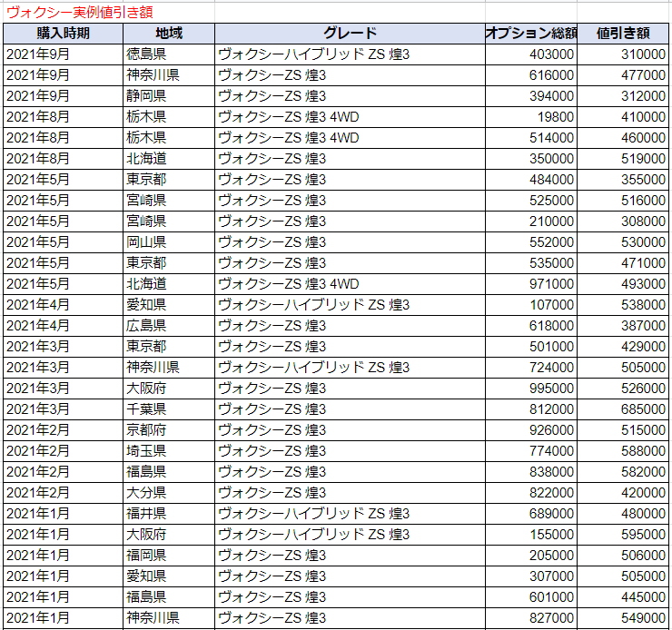Click discount cell 387000
Screen dimensions: 672x630
pos(623,326)
